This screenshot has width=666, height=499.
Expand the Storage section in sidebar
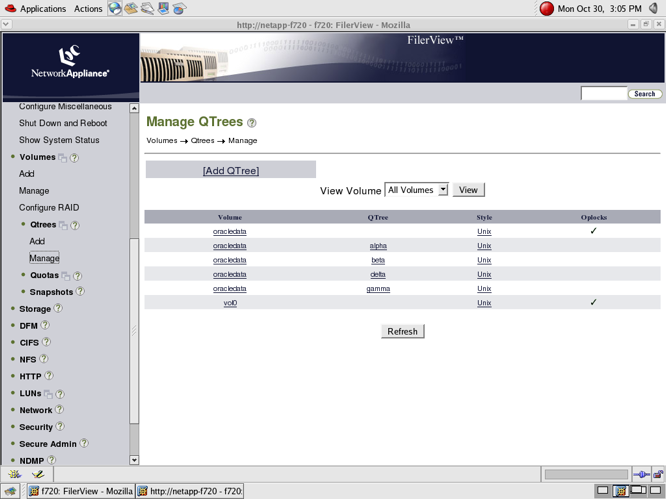pyautogui.click(x=35, y=309)
